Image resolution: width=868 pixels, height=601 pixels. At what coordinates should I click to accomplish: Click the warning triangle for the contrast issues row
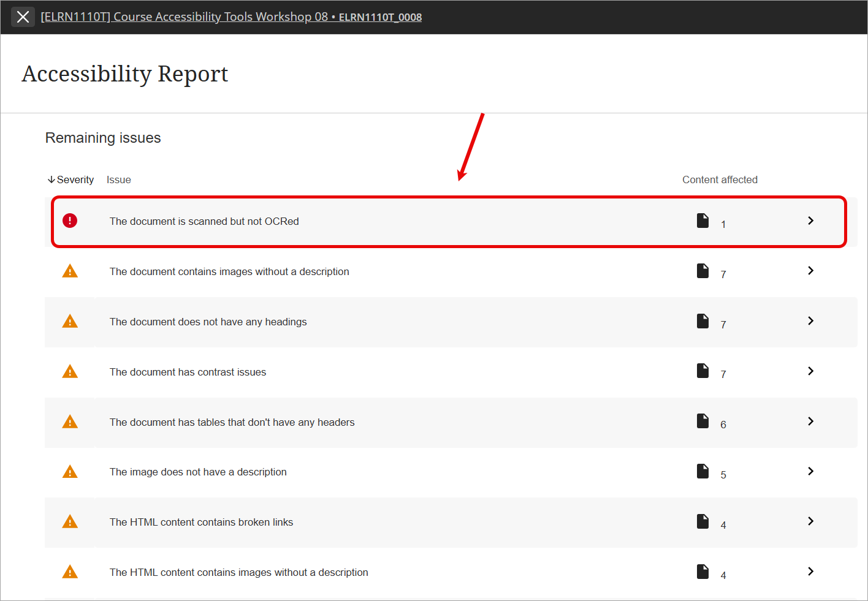click(70, 371)
